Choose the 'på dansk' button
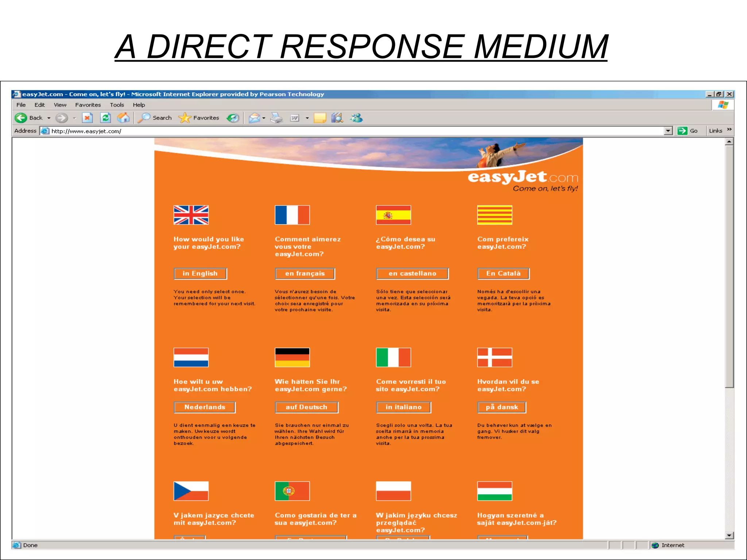 pos(502,407)
